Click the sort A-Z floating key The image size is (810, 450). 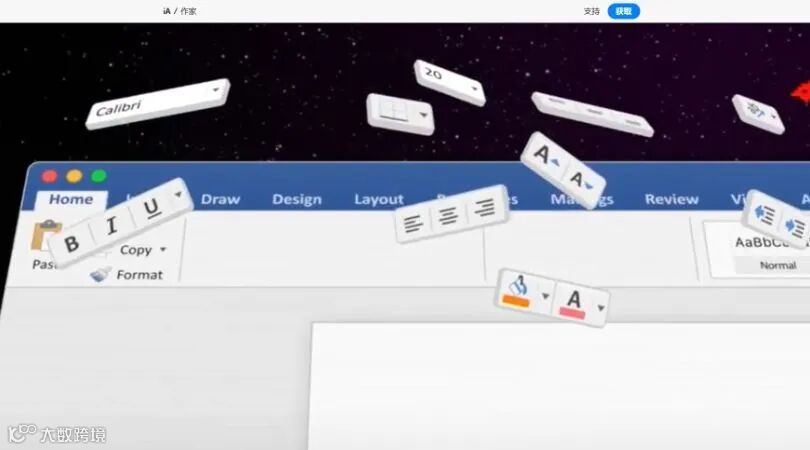pos(758,114)
